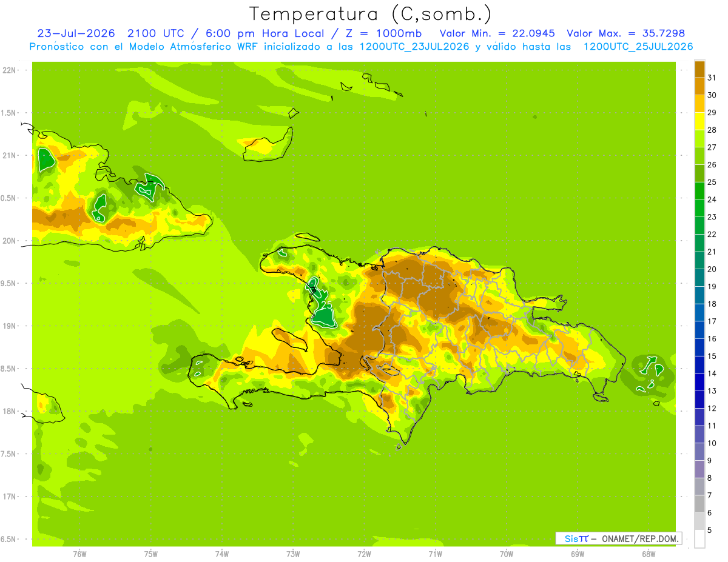Select the "1200UTC_23JUL2026" initialization timestamp
Viewport: 728px width, 562px height.
[x=414, y=47]
